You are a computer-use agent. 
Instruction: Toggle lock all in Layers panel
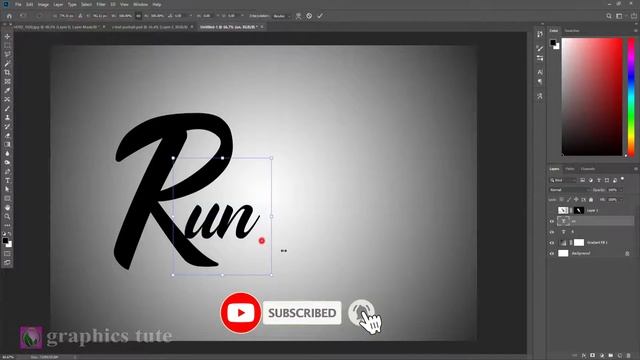pyautogui.click(x=591, y=200)
